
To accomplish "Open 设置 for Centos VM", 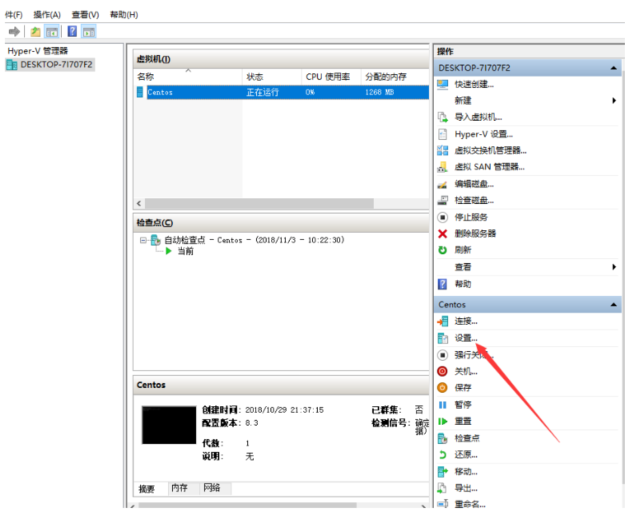I will pyautogui.click(x=466, y=338).
